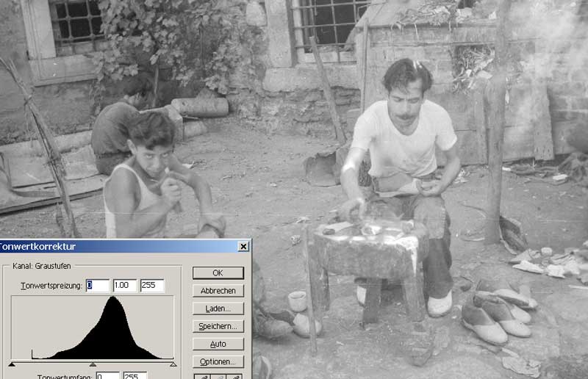Click the Tonwertspreizung highlight field 255

[152, 285]
